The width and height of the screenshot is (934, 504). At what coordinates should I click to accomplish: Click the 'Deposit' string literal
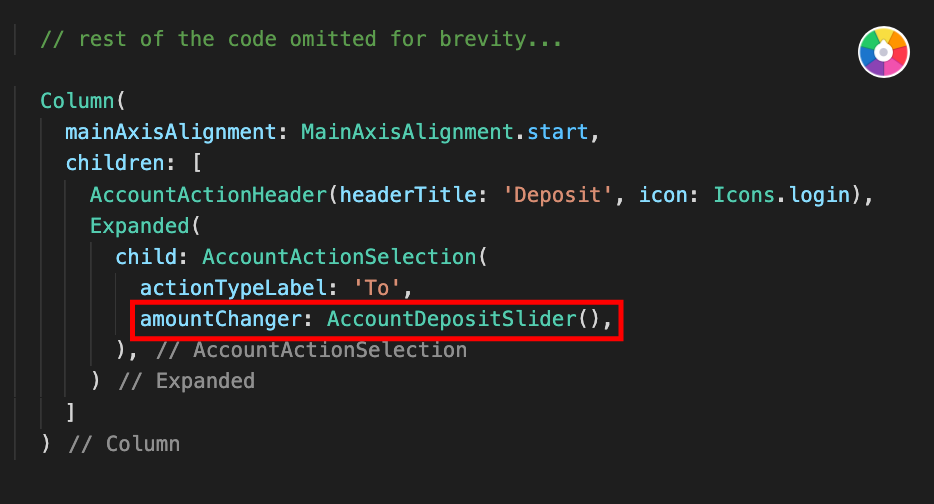[x=557, y=195]
